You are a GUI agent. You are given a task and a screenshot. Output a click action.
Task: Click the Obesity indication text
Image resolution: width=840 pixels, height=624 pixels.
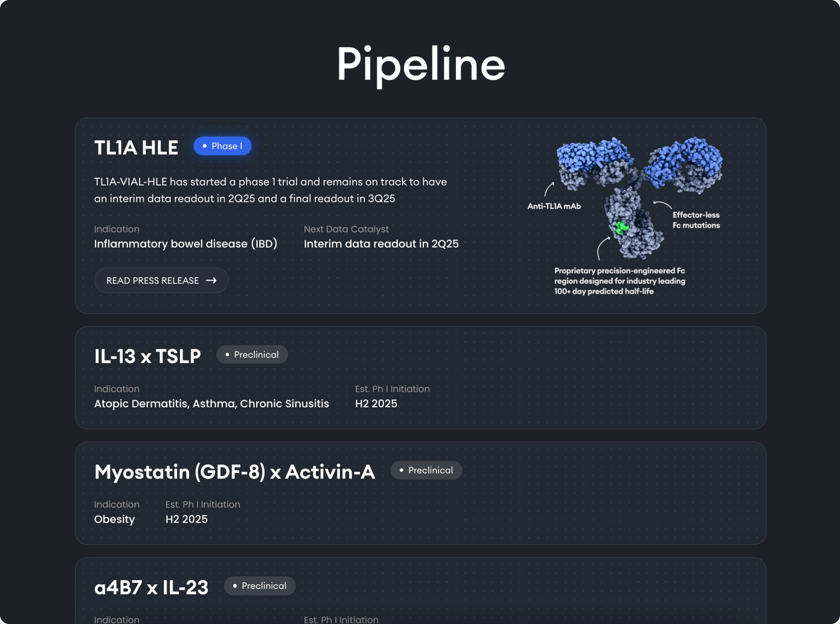pos(114,519)
